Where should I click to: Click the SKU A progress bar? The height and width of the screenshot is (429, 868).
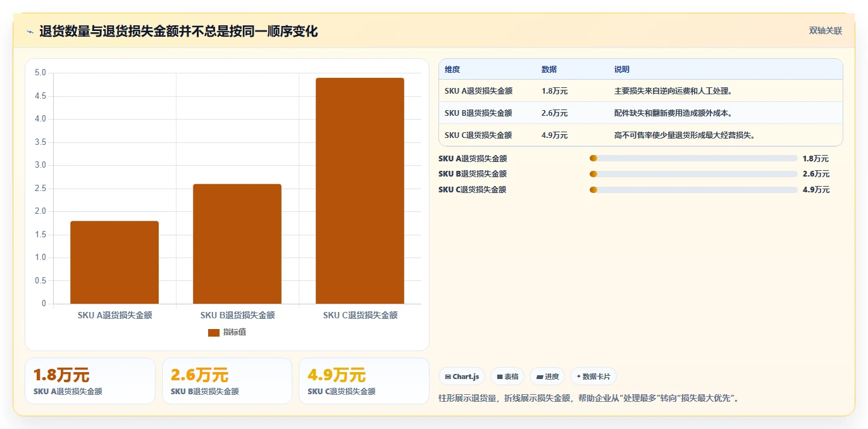pos(693,158)
